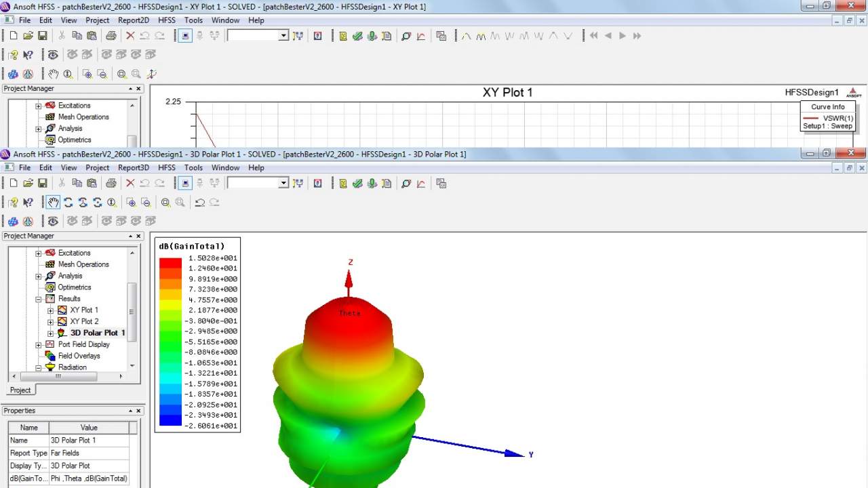Click New in the XY Plot window toolbar

(x=14, y=35)
